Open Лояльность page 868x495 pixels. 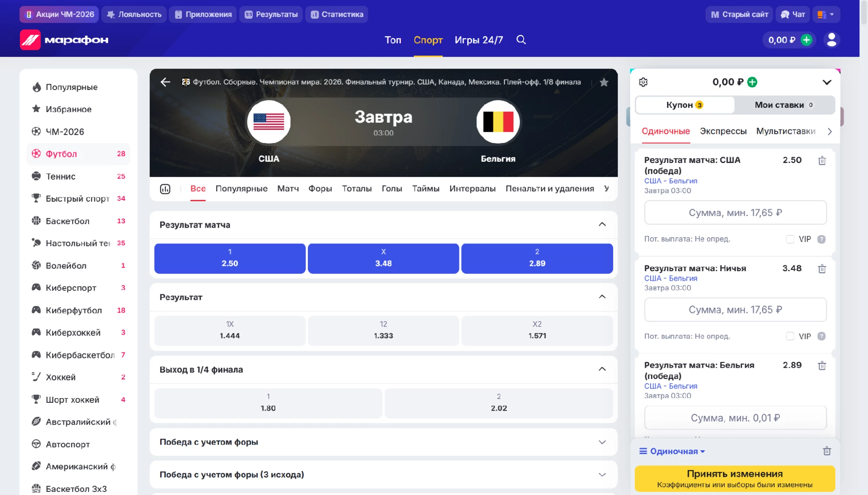coord(134,14)
